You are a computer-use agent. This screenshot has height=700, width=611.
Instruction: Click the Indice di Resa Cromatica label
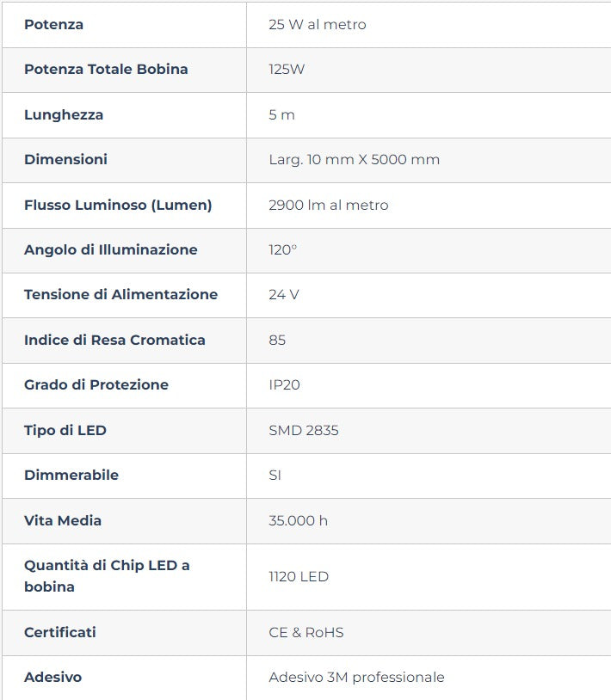114,340
